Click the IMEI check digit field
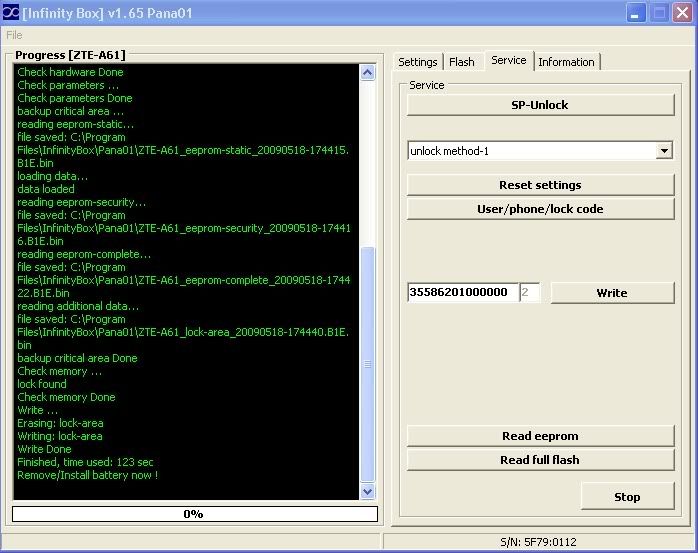This screenshot has width=698, height=553. (x=530, y=292)
